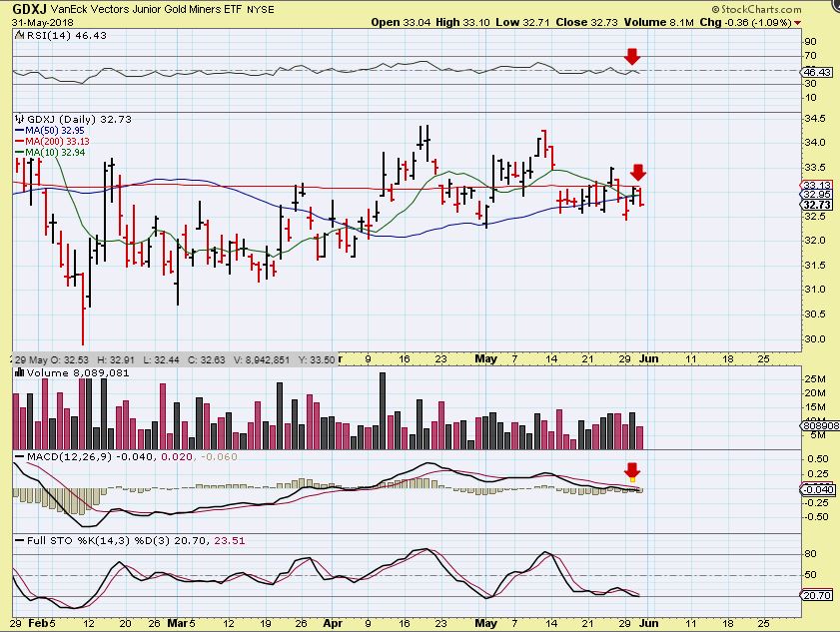
Task: Click the RSI(14) 46.43 label
Action: pos(67,35)
